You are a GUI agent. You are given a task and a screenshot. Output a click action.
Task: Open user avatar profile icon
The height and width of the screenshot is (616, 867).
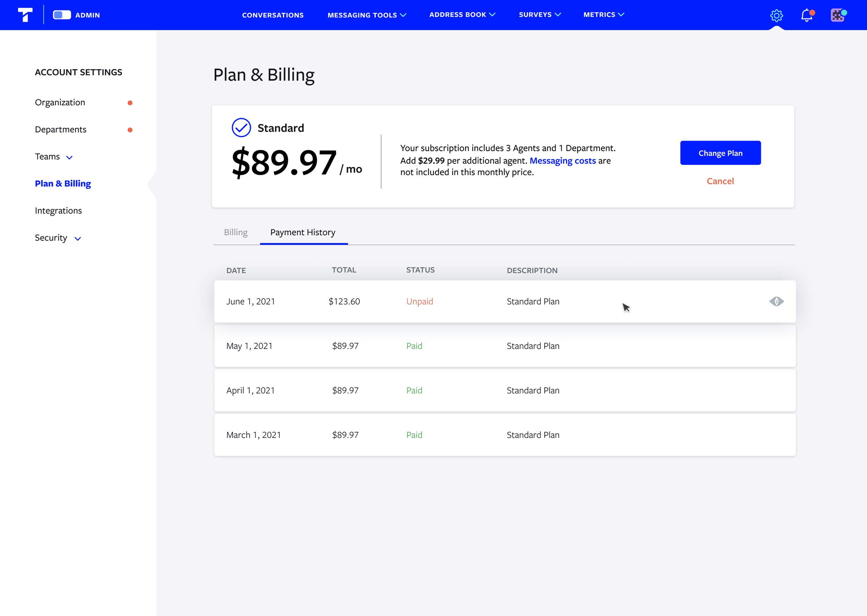(838, 15)
